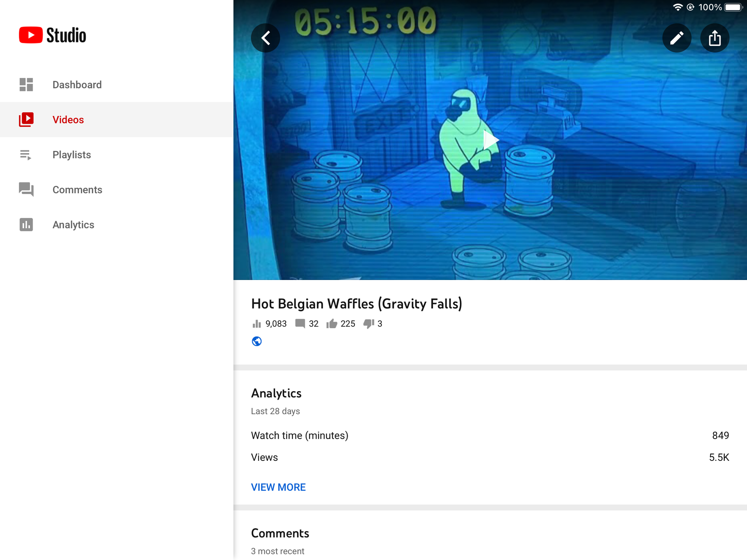This screenshot has width=747, height=560.
Task: Click the Analytics section heading
Action: coord(276,393)
